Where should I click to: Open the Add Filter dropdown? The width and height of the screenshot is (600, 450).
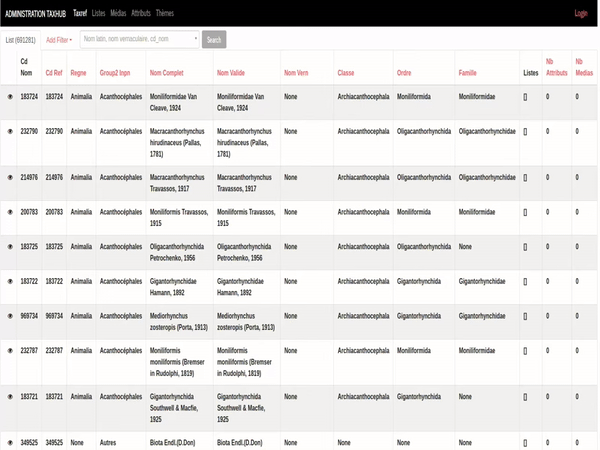(x=59, y=40)
